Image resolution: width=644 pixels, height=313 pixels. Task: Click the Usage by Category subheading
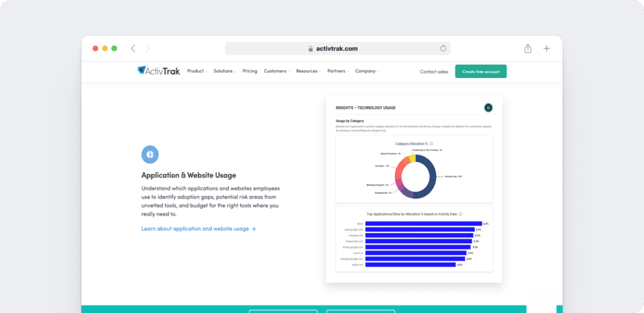click(x=350, y=121)
